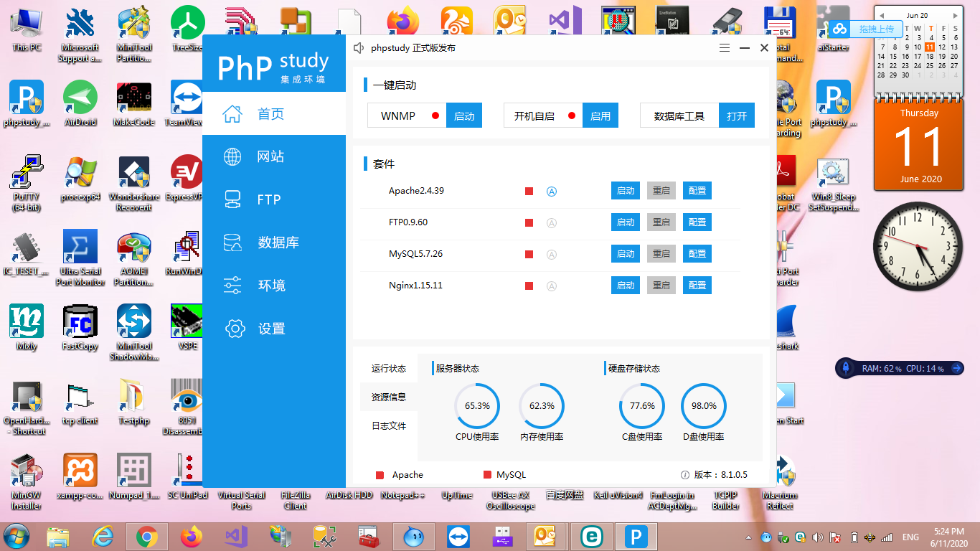Toggle the auto-start A icon for MySQL5.7.26
980x551 pixels.
[552, 255]
